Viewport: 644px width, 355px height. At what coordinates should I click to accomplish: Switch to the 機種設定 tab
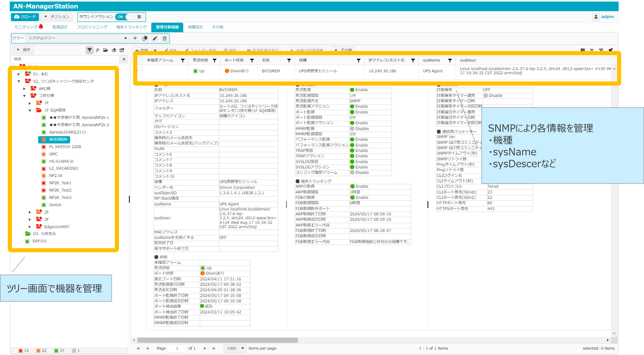point(195,27)
